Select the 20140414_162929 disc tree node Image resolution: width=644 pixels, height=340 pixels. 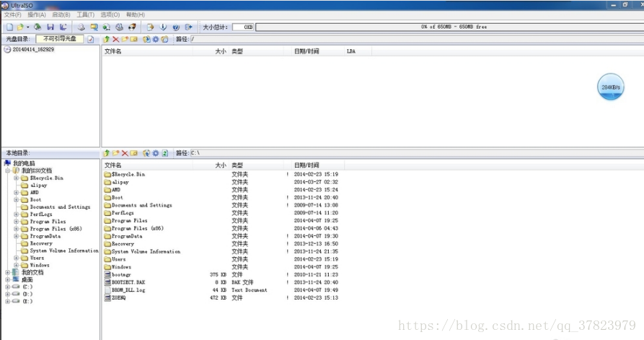[33, 49]
